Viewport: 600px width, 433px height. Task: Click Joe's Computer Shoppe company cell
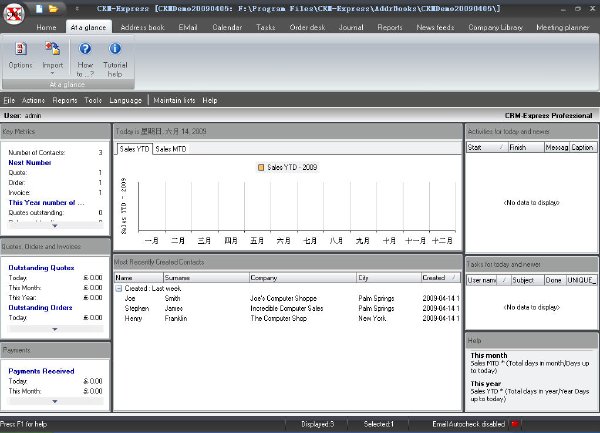coord(284,298)
